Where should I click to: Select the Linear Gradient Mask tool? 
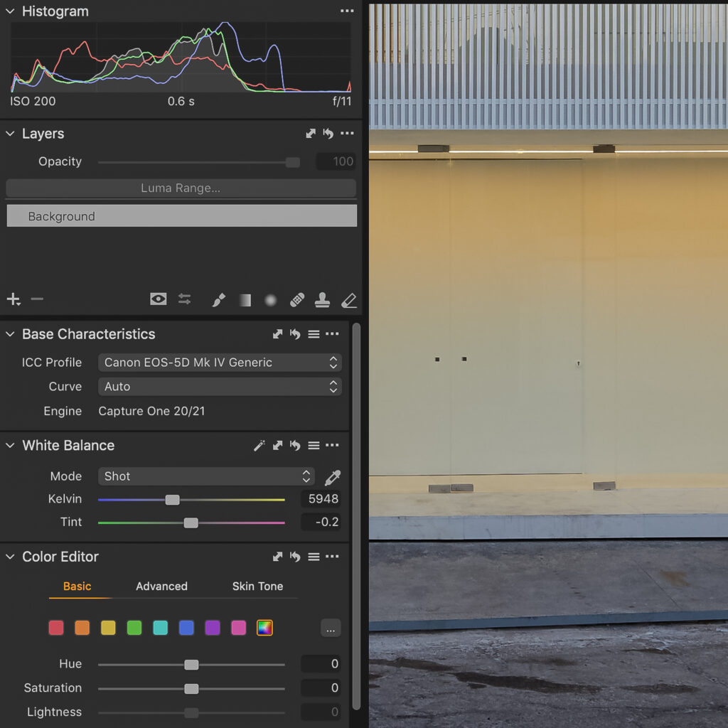tap(245, 300)
